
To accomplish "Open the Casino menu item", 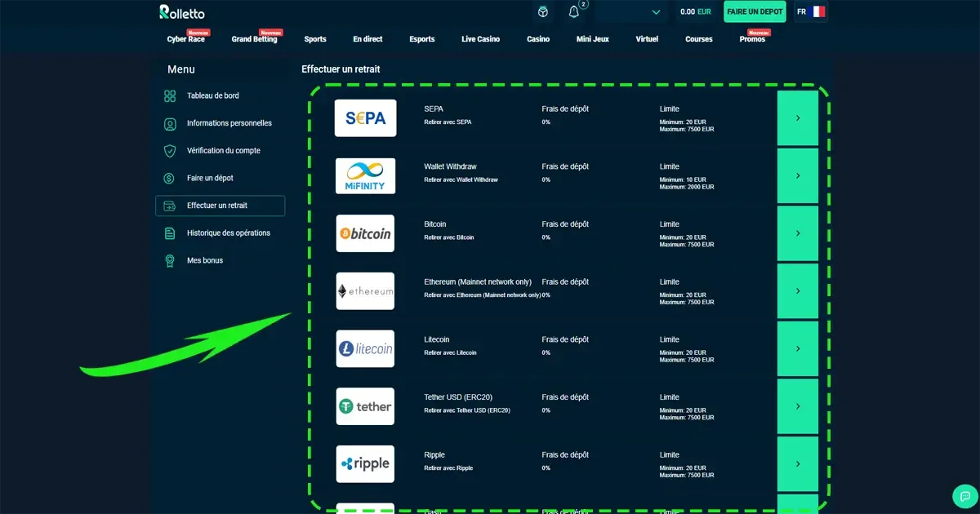I will (538, 39).
